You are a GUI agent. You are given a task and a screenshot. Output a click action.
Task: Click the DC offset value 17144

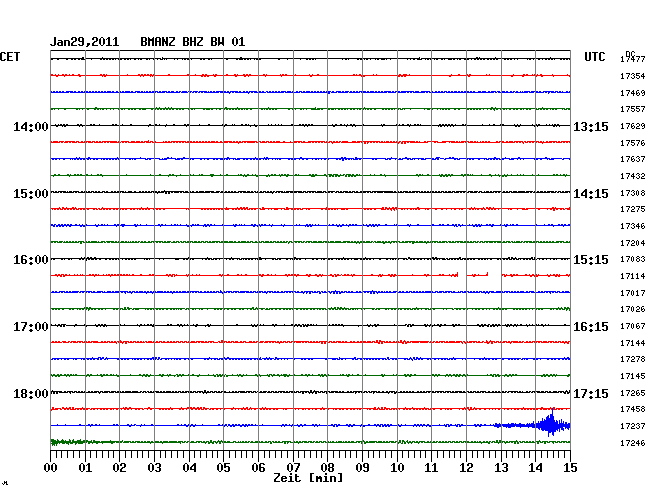[x=633, y=344]
